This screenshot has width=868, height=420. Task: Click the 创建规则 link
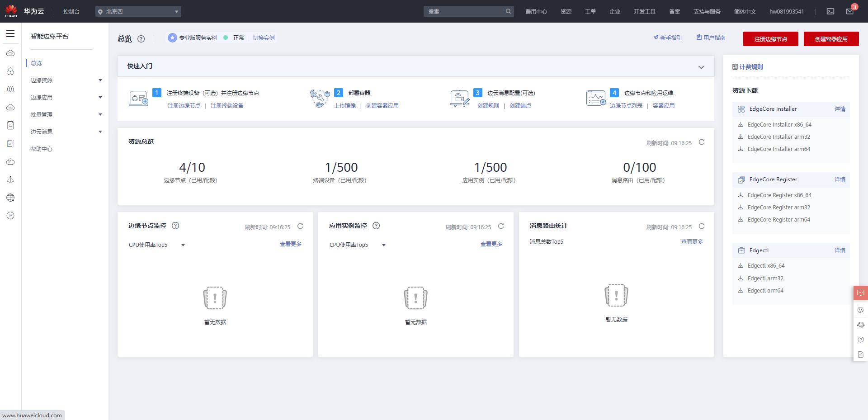pos(488,106)
